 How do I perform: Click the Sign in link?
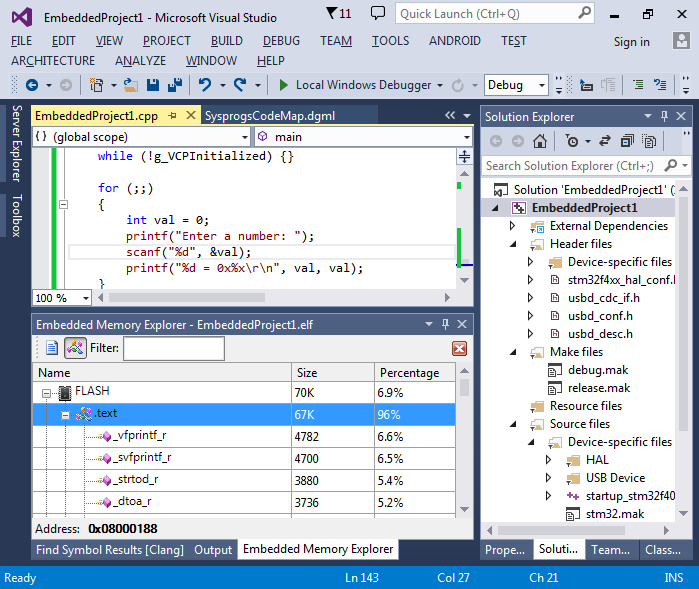[x=631, y=41]
